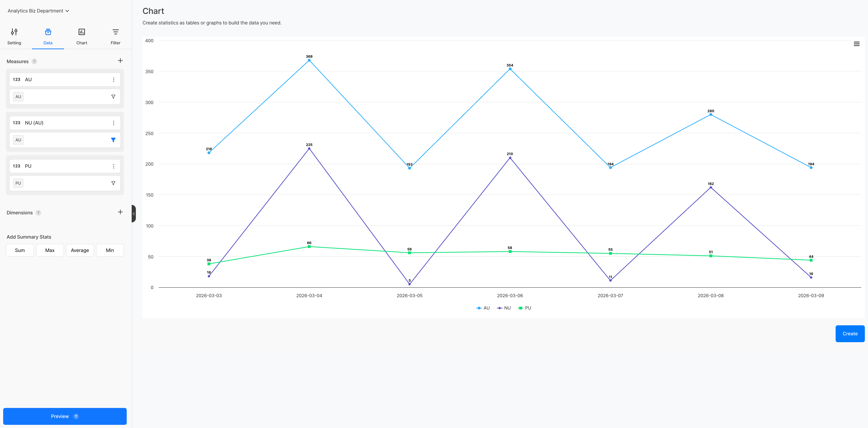Open the NU (AU) measure three-dot menu

click(x=114, y=123)
